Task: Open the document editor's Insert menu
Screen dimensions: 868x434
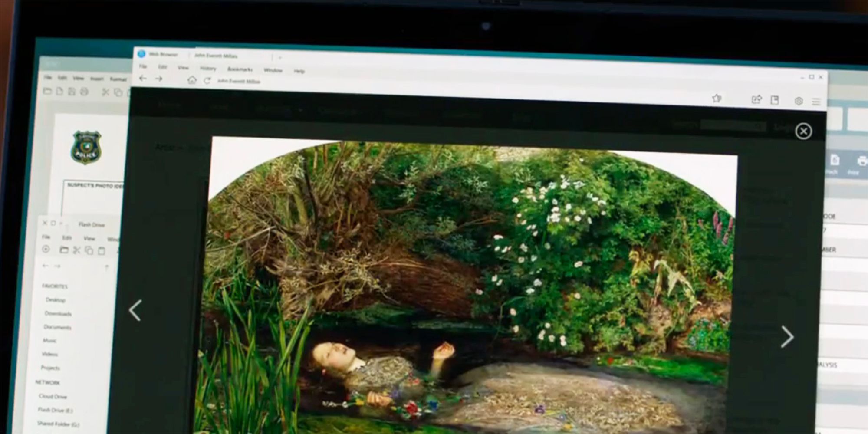Action: click(x=96, y=79)
